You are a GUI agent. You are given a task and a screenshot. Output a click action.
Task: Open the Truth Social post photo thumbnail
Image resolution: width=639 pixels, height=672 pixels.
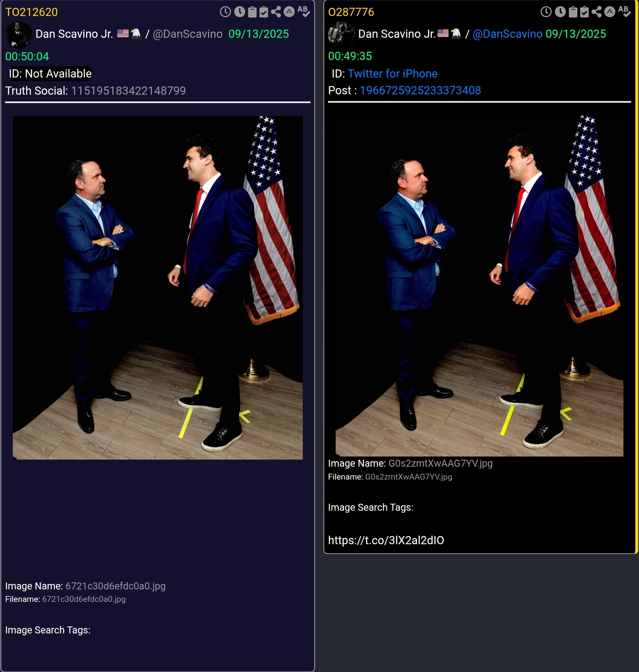157,287
